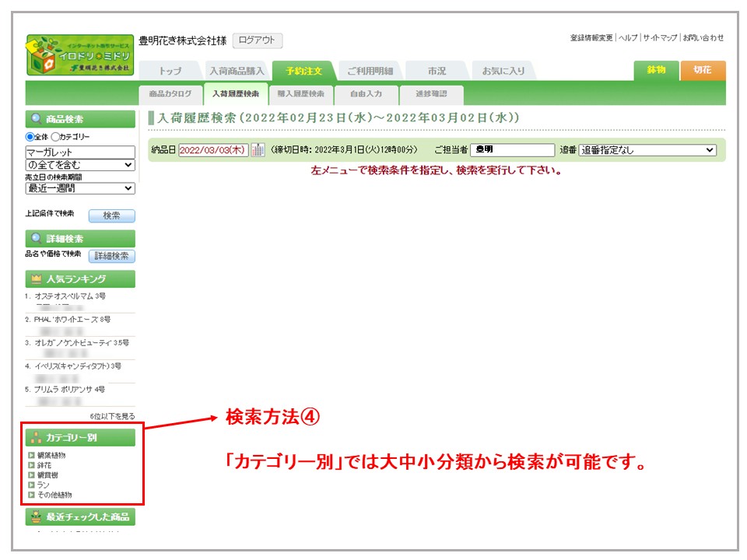Open the 入荷商品購入 tab
747x560 pixels.
click(x=237, y=71)
